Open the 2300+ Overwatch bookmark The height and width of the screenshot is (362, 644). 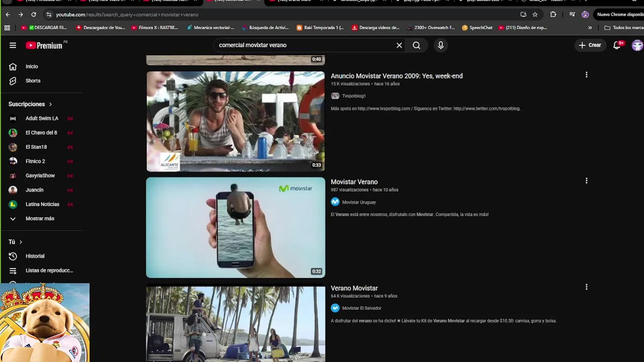tap(431, 28)
